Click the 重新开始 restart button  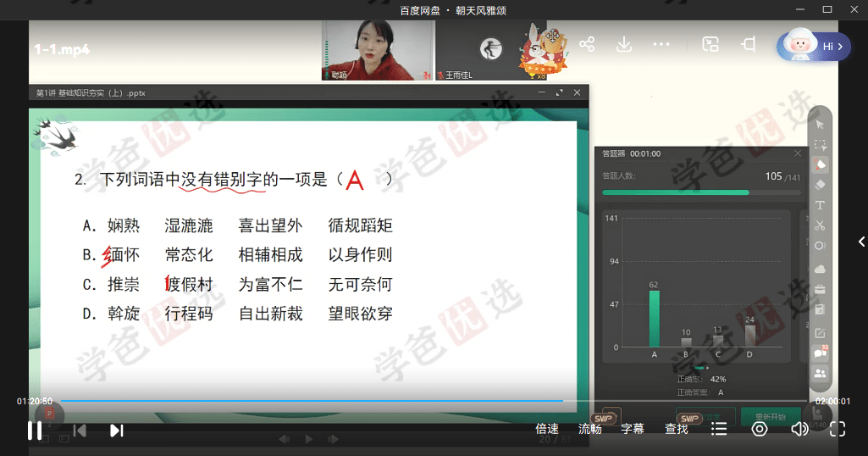click(x=771, y=417)
